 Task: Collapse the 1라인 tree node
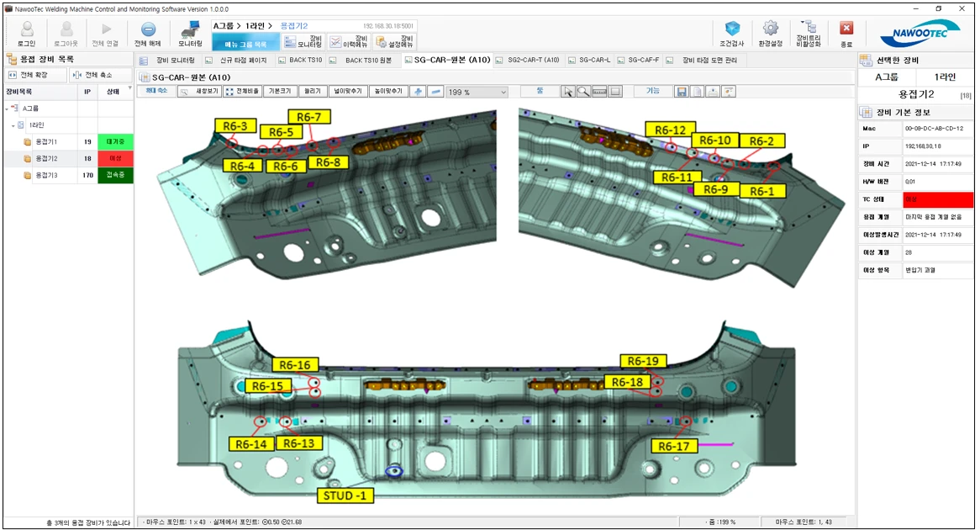pyautogui.click(x=13, y=125)
